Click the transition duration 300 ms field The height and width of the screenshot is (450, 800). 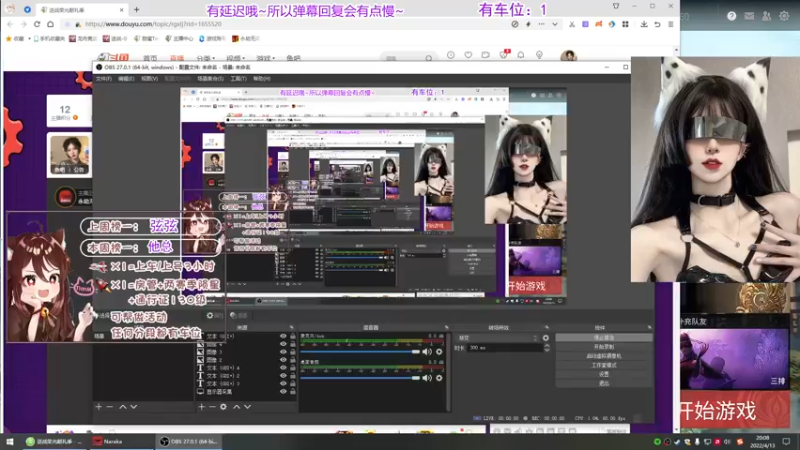click(x=504, y=347)
